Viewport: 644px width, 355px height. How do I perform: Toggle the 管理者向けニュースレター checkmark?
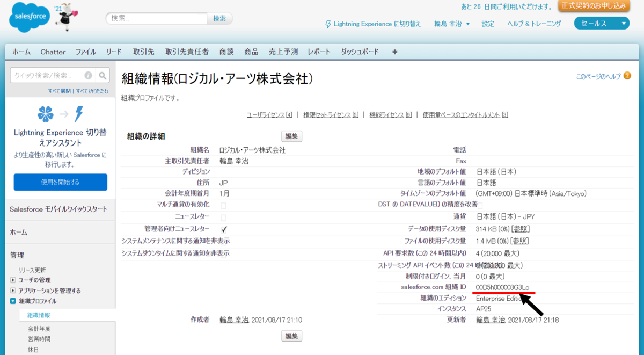coord(224,229)
